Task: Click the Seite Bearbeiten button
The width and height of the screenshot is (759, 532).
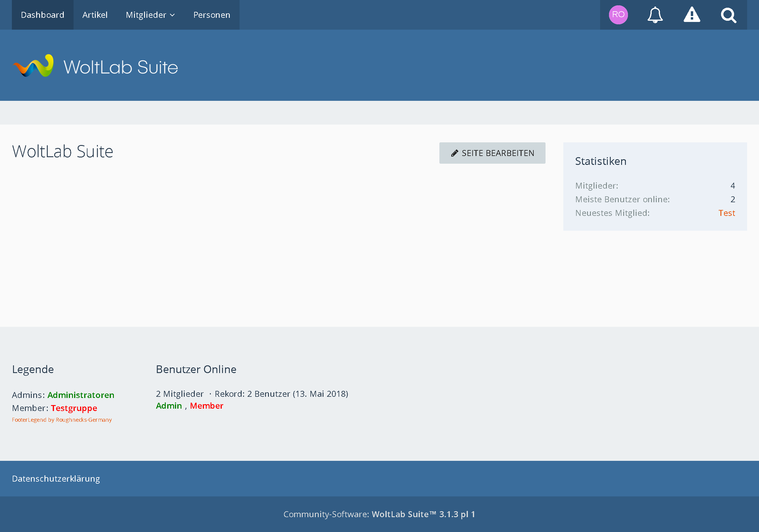Action: pos(492,153)
